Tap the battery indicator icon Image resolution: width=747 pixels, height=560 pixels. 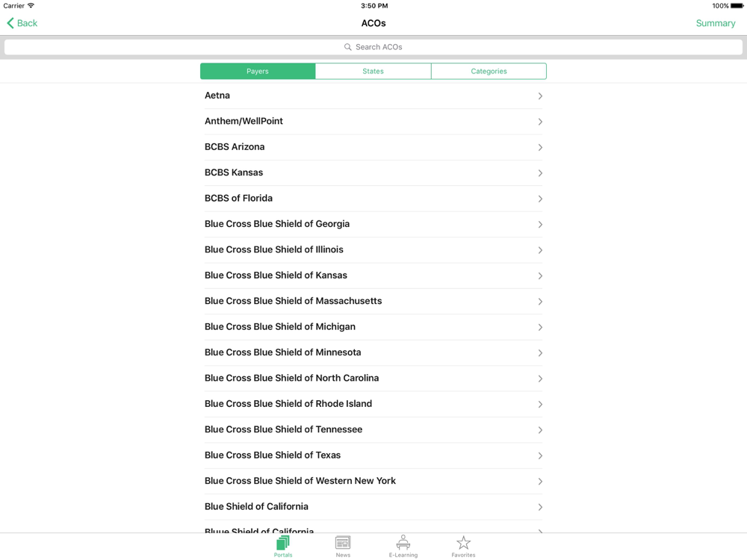(737, 6)
